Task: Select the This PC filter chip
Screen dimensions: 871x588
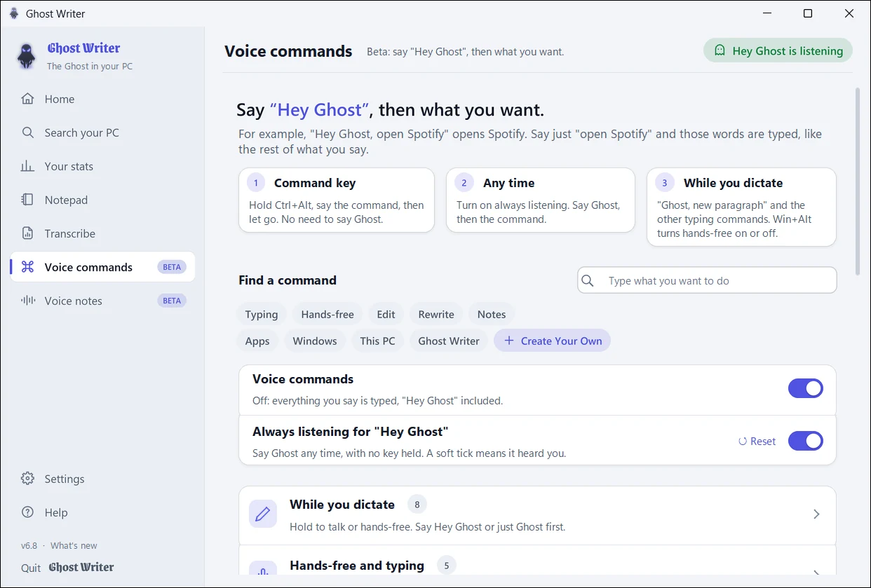Action: pyautogui.click(x=377, y=341)
